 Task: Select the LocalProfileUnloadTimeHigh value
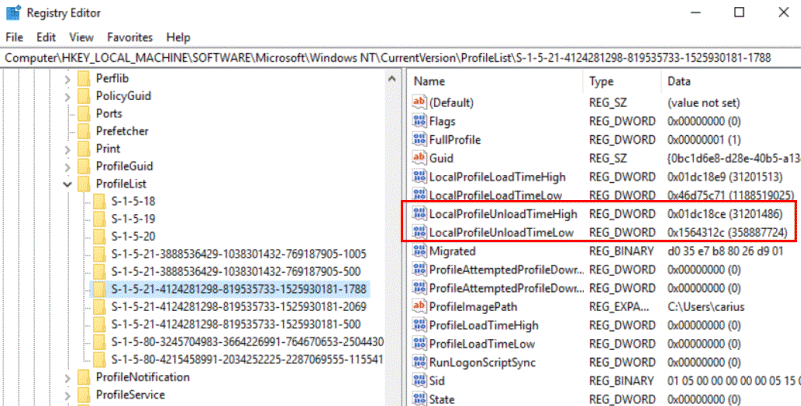pyautogui.click(x=503, y=214)
